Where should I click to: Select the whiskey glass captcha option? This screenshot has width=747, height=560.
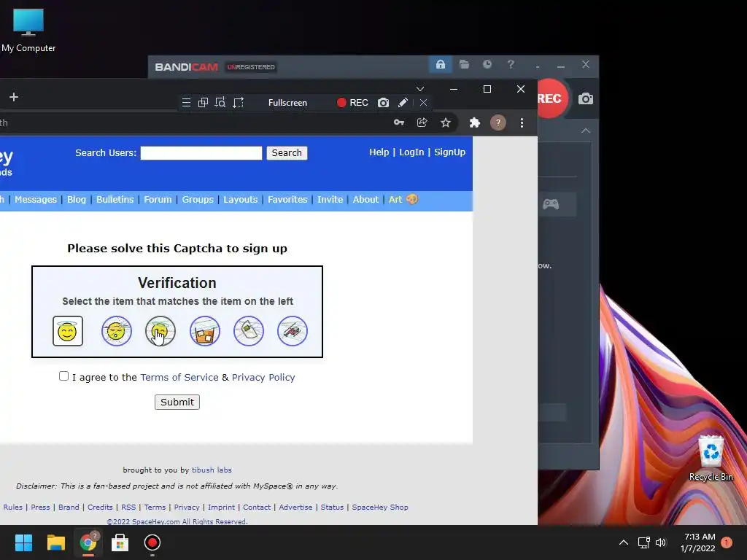click(x=204, y=331)
